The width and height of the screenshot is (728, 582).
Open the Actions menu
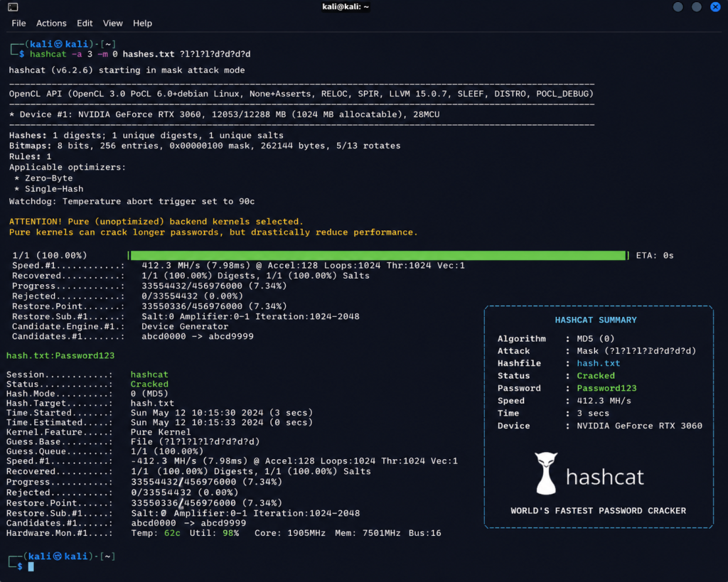[x=51, y=23]
